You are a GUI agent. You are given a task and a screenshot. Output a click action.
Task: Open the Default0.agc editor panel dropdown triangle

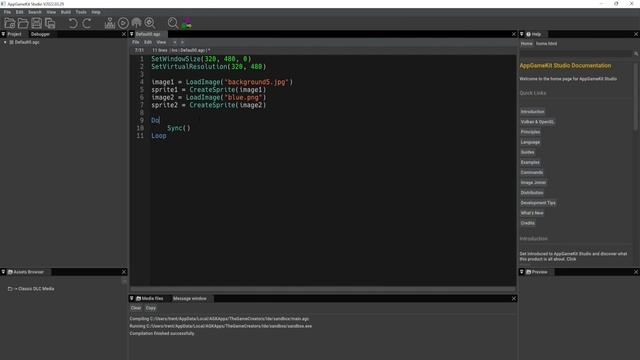click(132, 34)
